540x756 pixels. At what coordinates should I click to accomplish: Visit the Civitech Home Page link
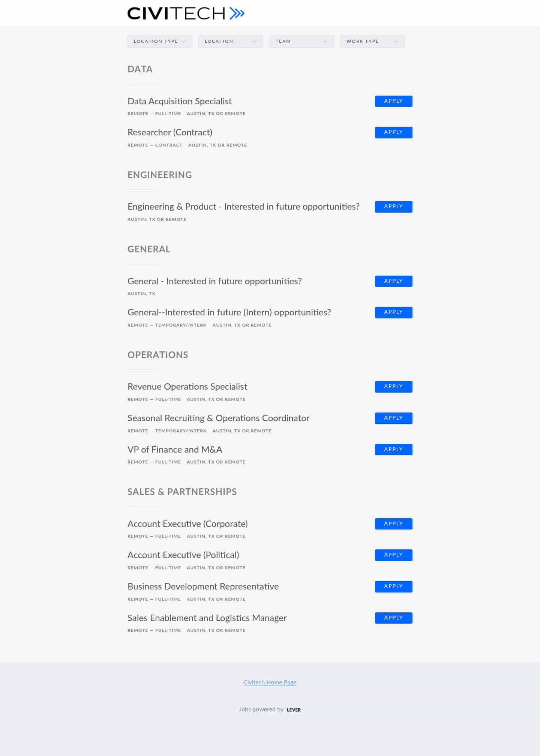pos(270,682)
